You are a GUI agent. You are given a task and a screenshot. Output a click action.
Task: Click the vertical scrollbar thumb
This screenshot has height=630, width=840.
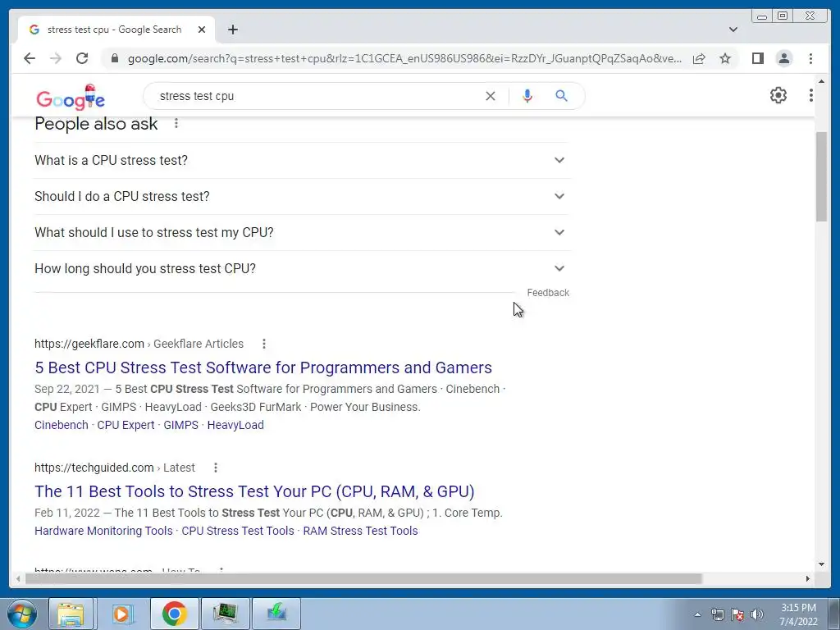point(821,176)
